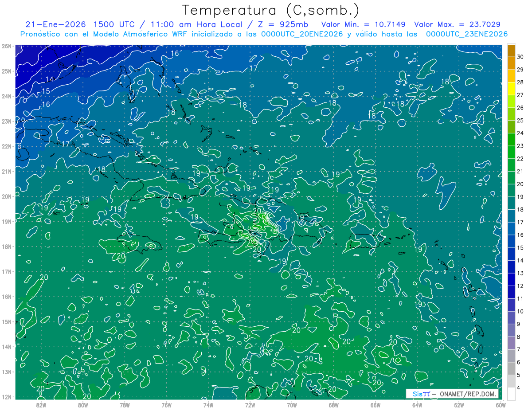Image resolution: width=532 pixels, height=411 pixels.
Task: Click the '80W' longitude axis label
Action: pos(83,404)
